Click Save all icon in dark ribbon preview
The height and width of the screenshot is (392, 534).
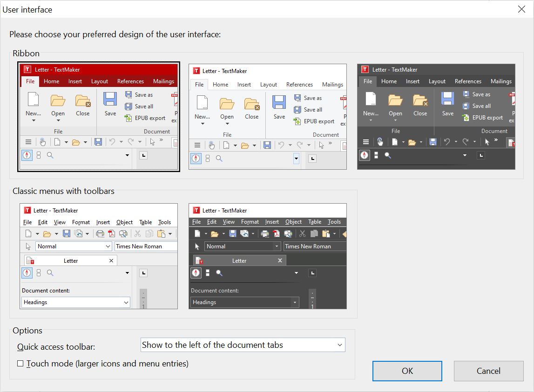(x=466, y=106)
